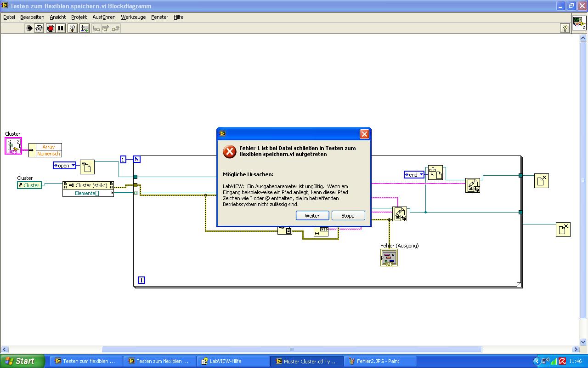
Task: Select the numeric constant 1
Action: coord(123,160)
